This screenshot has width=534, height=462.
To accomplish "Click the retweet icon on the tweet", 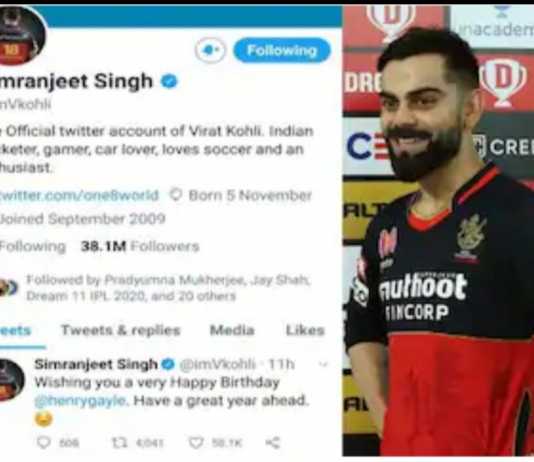I will point(120,443).
